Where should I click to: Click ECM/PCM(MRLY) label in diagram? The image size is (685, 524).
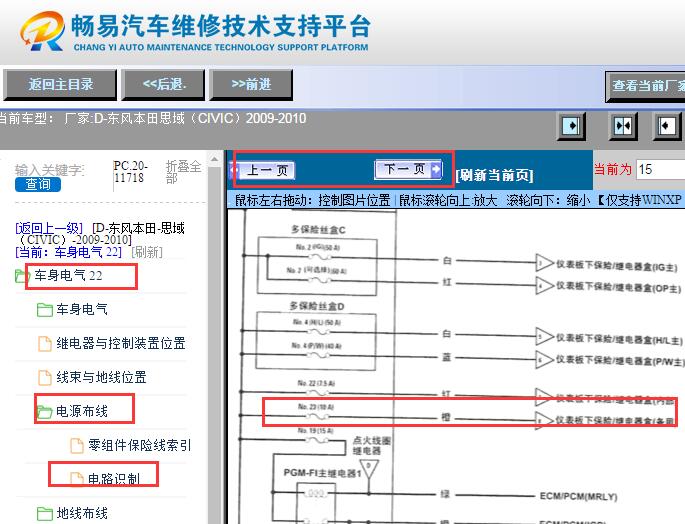coord(578,496)
